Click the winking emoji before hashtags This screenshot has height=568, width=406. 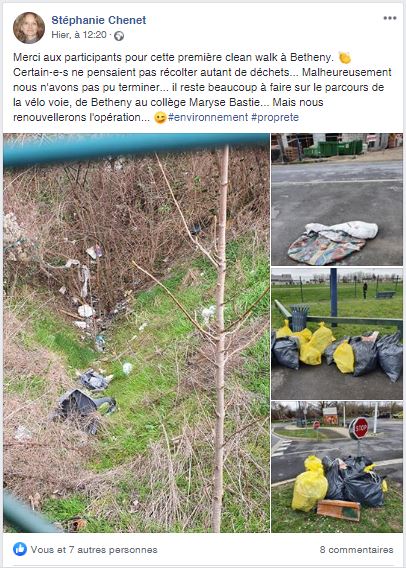(x=160, y=118)
